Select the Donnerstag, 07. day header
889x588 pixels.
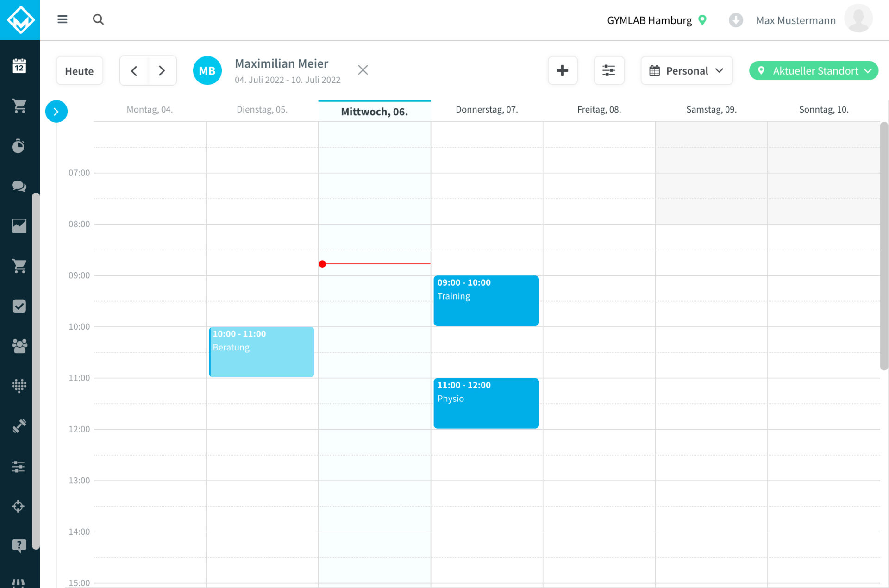[x=487, y=110]
